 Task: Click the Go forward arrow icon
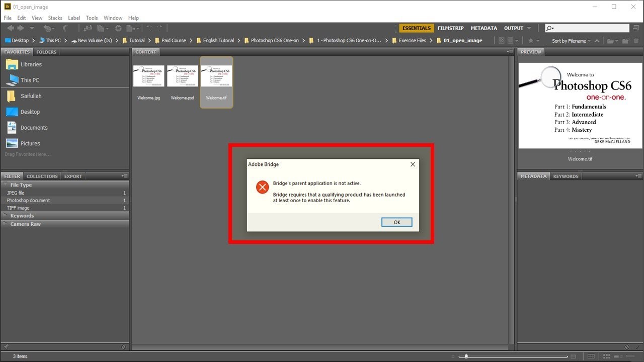tap(21, 28)
